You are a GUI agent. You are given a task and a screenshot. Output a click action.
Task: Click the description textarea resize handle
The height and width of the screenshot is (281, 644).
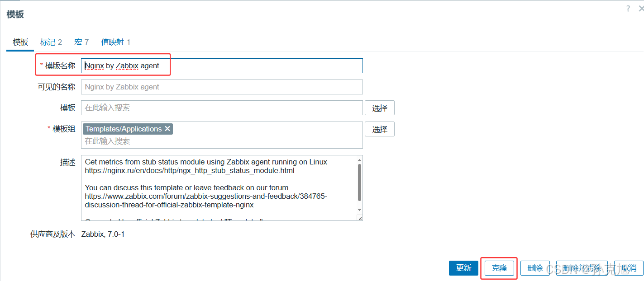point(360,218)
